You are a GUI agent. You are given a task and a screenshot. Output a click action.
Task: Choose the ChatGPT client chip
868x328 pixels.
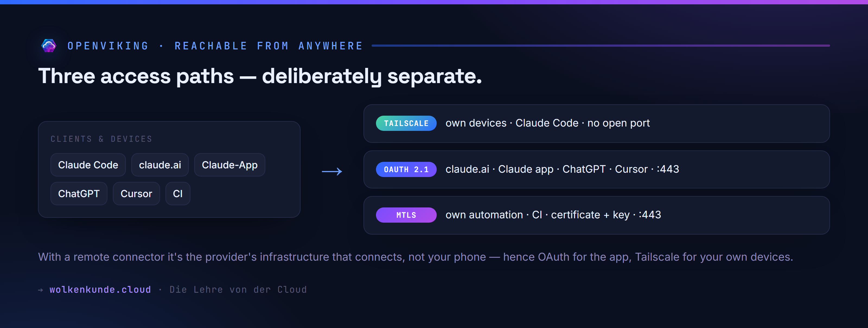click(x=79, y=194)
